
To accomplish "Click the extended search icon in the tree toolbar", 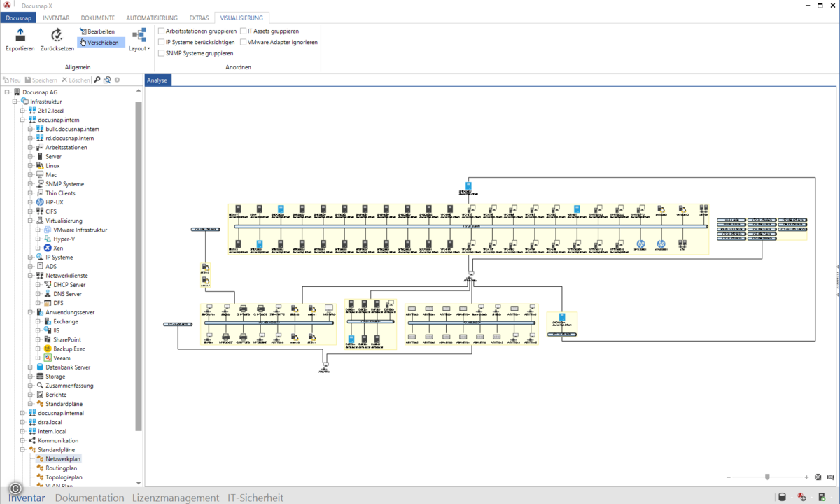I will (107, 80).
